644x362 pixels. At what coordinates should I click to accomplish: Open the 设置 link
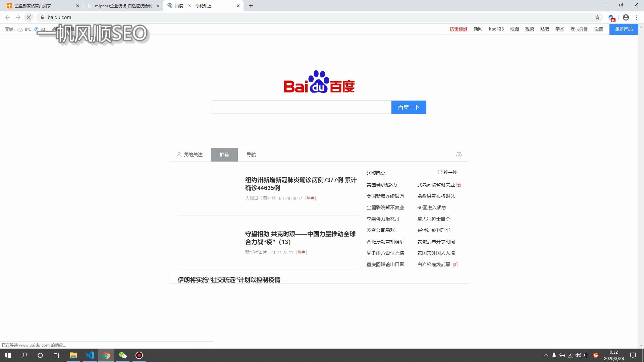[599, 29]
